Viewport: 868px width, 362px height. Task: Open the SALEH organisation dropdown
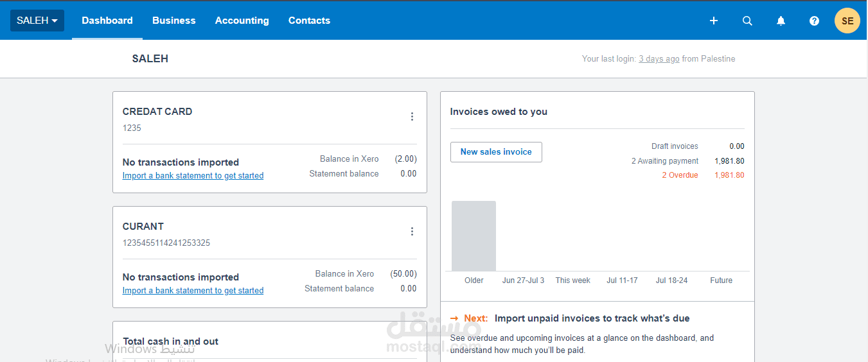[x=37, y=21]
